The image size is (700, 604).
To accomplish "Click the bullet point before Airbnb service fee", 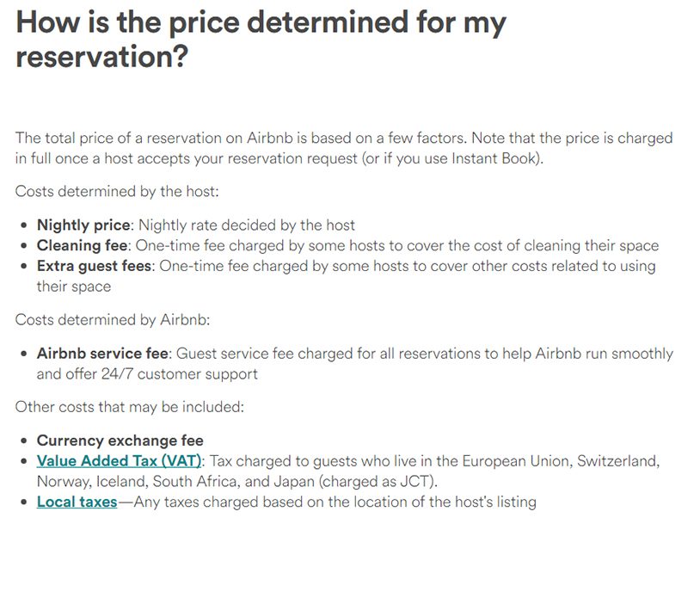I will coord(24,354).
